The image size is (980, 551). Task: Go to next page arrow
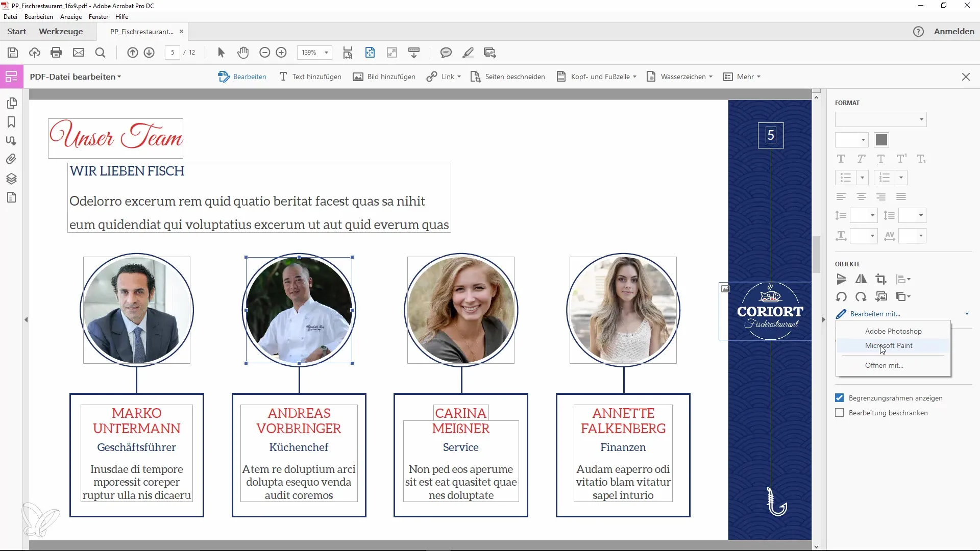coord(149,53)
